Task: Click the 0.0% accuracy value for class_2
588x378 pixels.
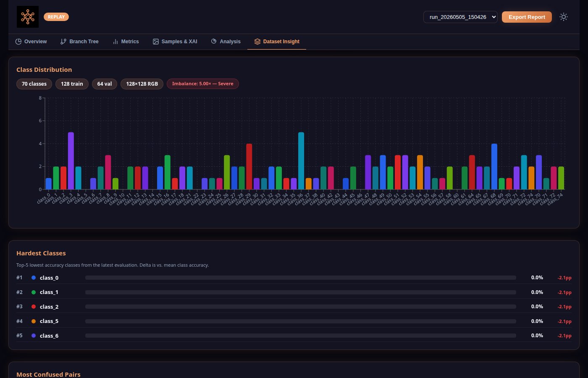Action: [x=537, y=307]
